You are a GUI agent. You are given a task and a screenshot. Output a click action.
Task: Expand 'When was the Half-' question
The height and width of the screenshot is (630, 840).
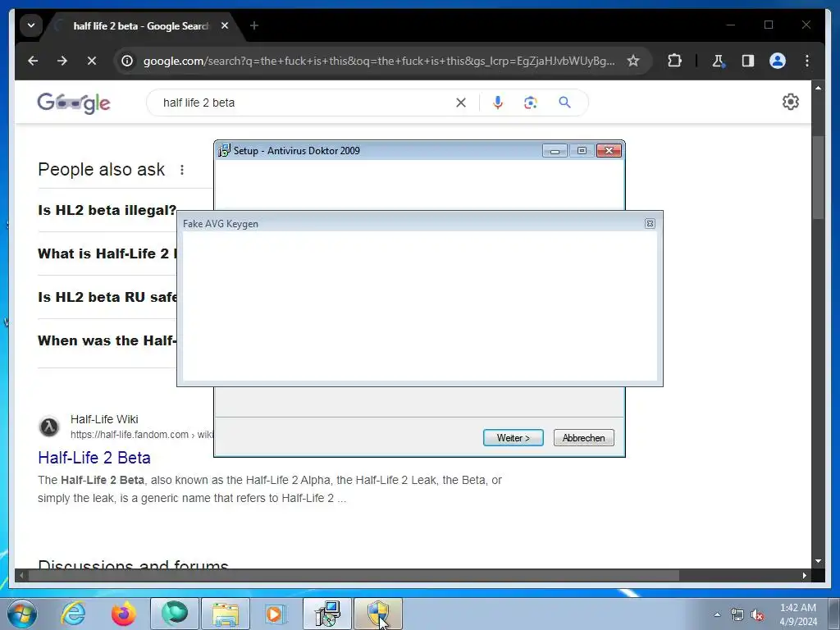(107, 340)
